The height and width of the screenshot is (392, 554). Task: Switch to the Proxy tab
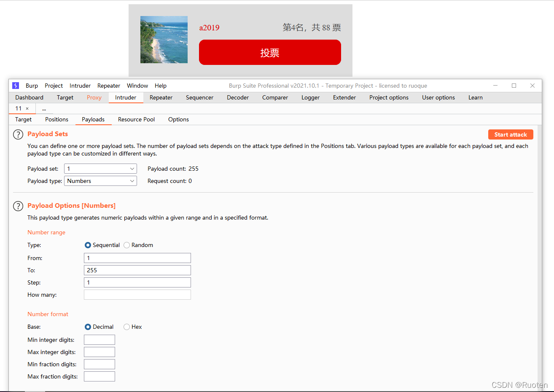[94, 97]
